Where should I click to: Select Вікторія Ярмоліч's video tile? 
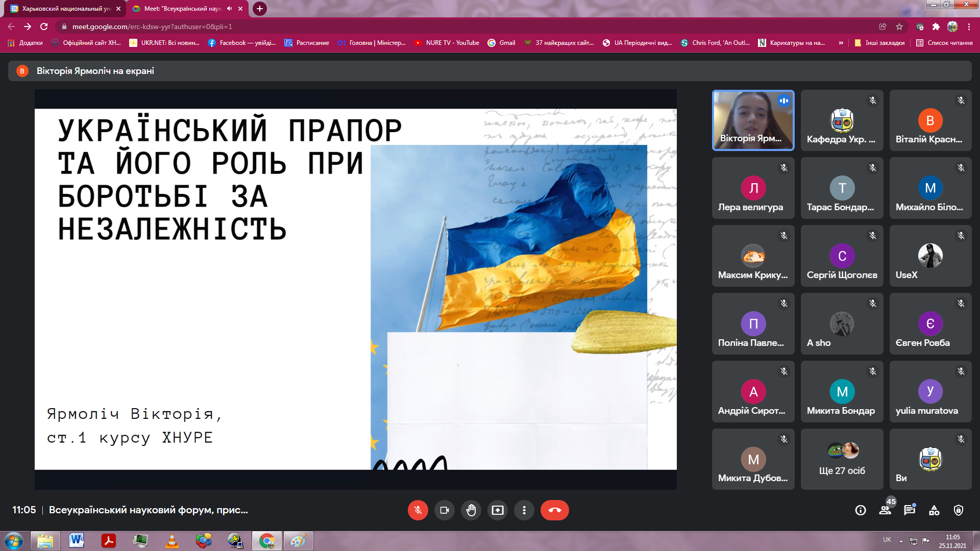[753, 120]
